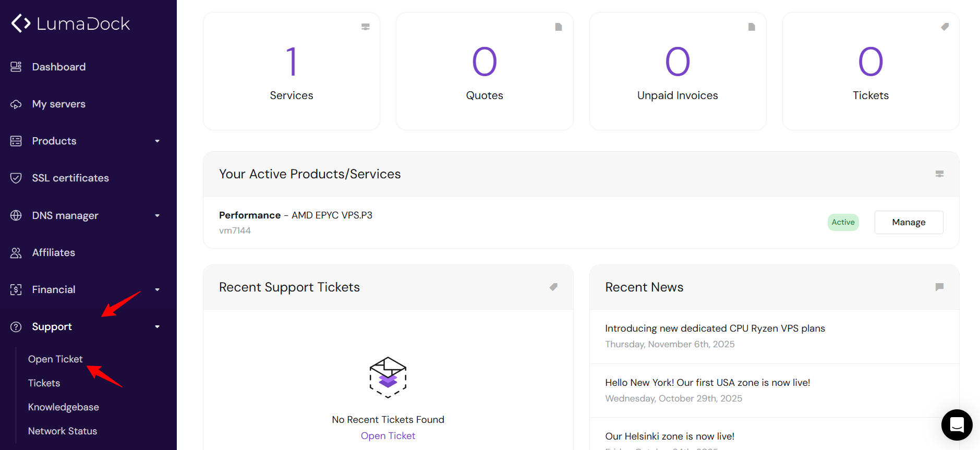Click the date Thursday, November 6th, 2025
The width and height of the screenshot is (980, 450).
[x=670, y=344]
